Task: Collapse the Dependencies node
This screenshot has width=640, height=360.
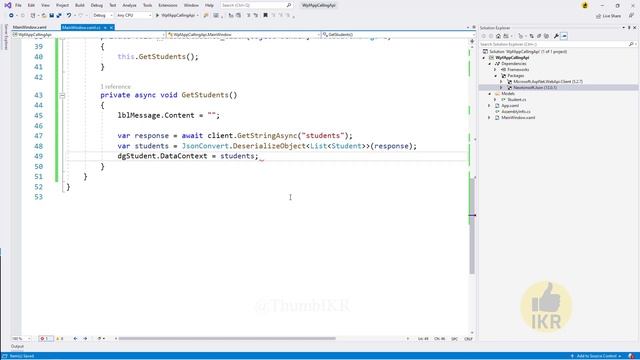Action: pos(490,64)
